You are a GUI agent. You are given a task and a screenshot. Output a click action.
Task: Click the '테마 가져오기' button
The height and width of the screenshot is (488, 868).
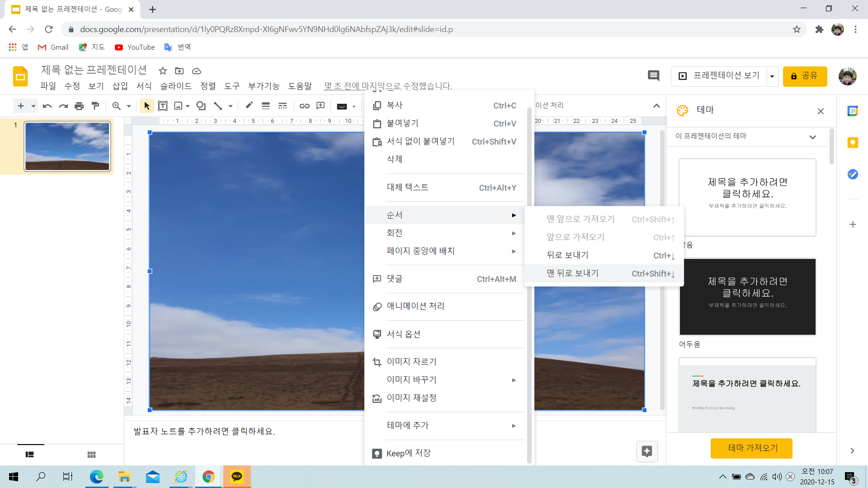[751, 448]
